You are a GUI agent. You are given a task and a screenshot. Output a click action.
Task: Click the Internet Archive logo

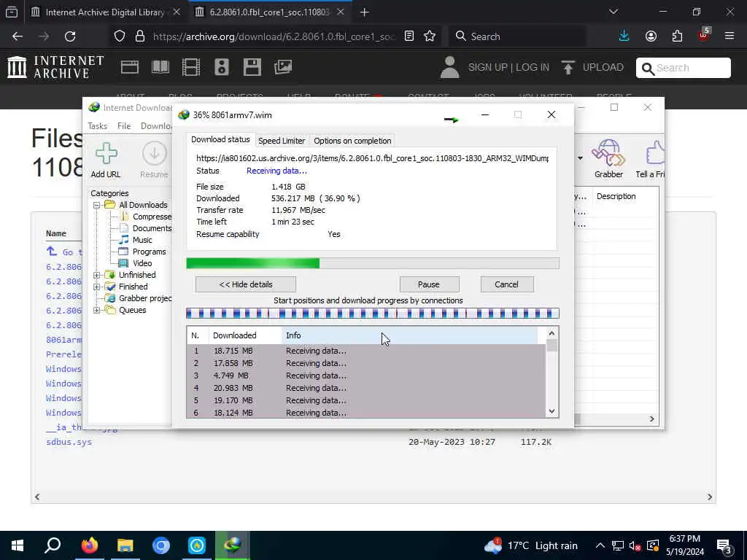[x=55, y=66]
